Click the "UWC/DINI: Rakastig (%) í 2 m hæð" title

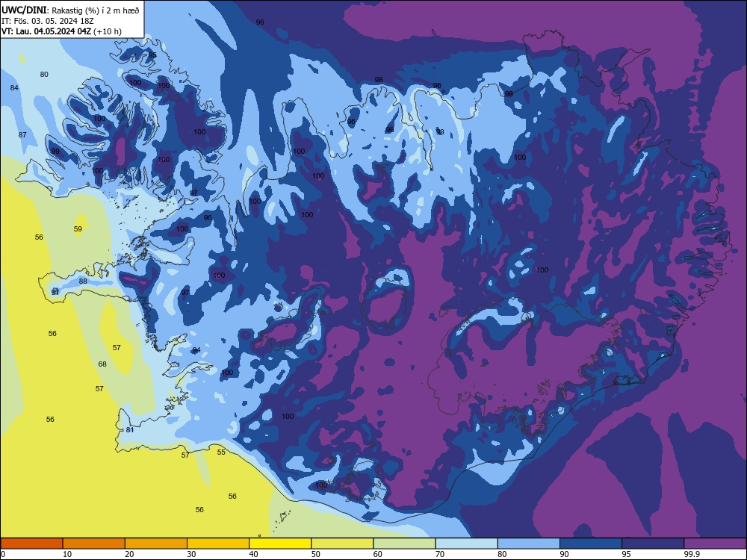click(70, 10)
